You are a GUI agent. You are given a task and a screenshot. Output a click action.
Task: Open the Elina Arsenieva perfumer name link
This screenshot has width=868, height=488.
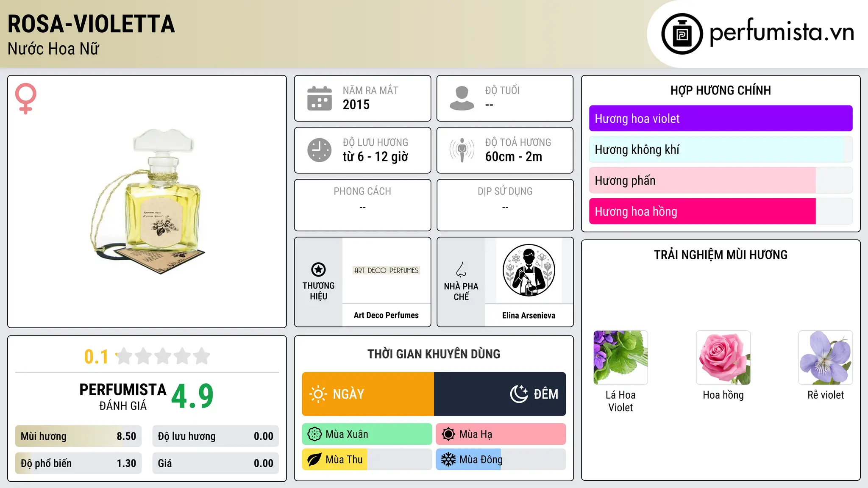tap(529, 315)
